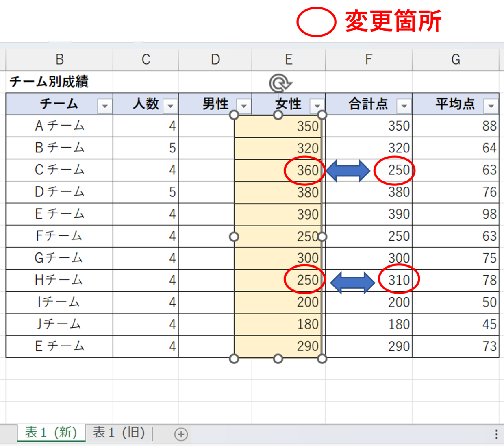Select the Aチーム cell
Viewport: 504px width, 446px height.
click(59, 126)
